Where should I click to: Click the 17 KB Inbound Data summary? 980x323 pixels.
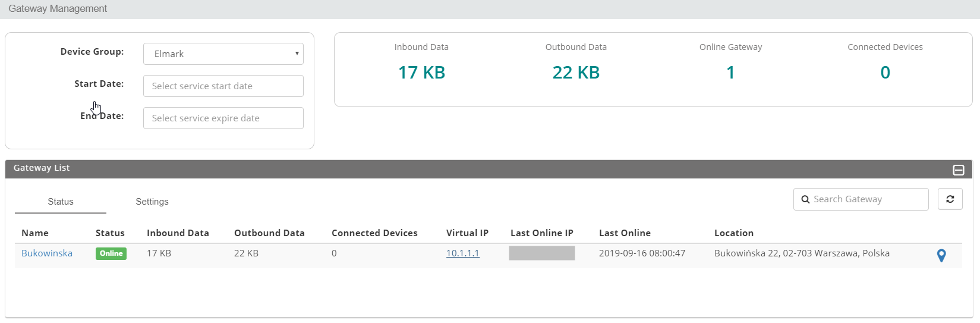(x=421, y=73)
